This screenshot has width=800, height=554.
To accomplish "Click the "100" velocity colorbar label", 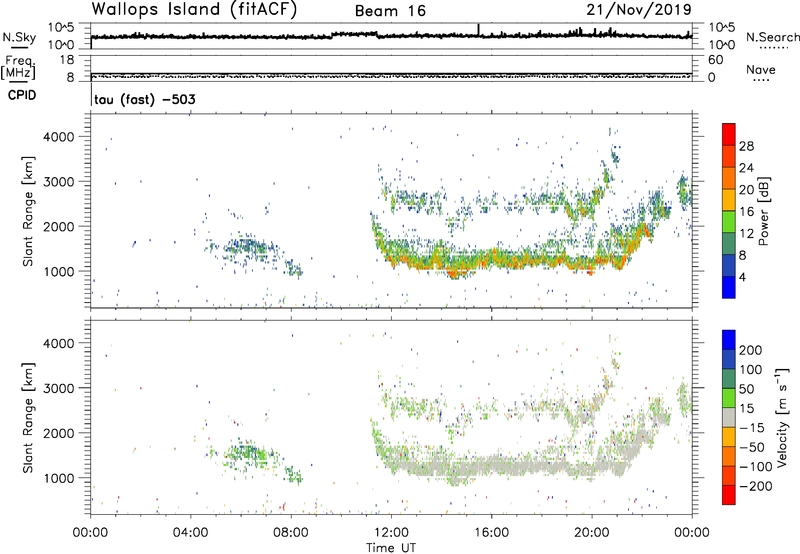I will 751,370.
